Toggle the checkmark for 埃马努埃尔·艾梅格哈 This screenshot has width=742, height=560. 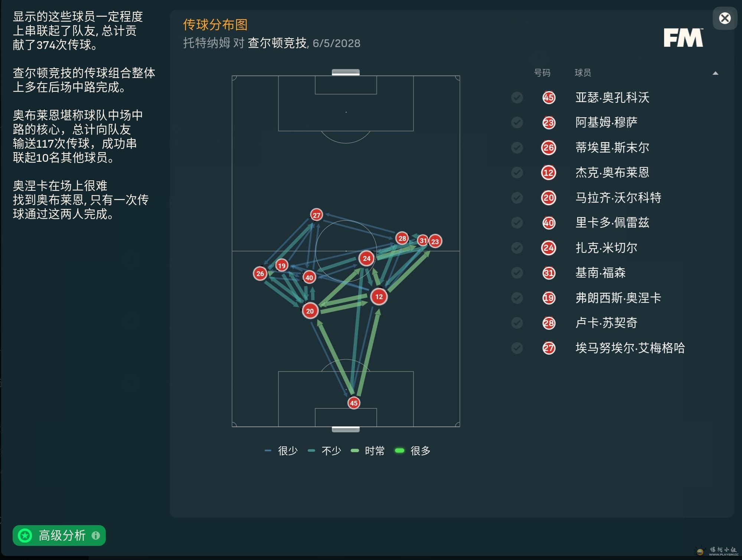[517, 348]
